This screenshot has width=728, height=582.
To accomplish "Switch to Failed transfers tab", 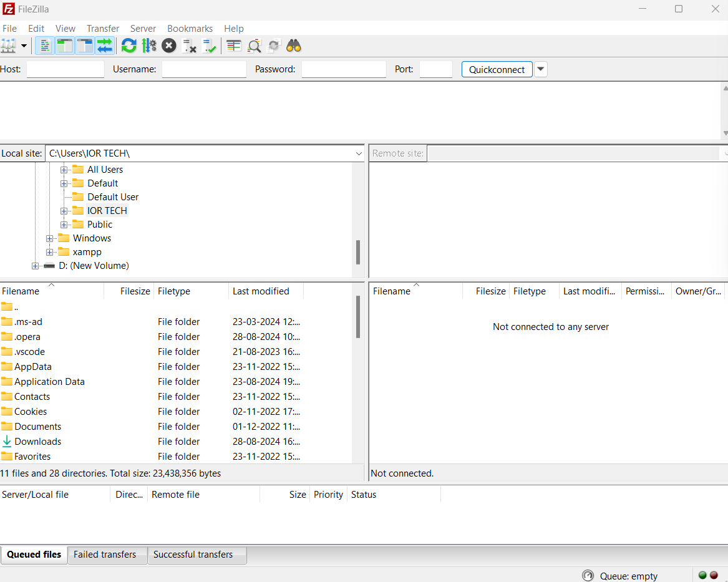I will 107,555.
